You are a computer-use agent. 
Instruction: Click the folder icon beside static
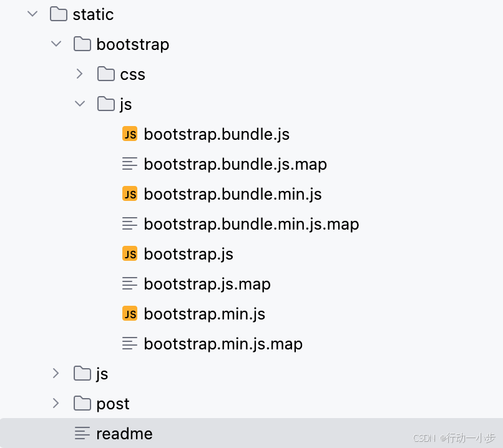(57, 14)
